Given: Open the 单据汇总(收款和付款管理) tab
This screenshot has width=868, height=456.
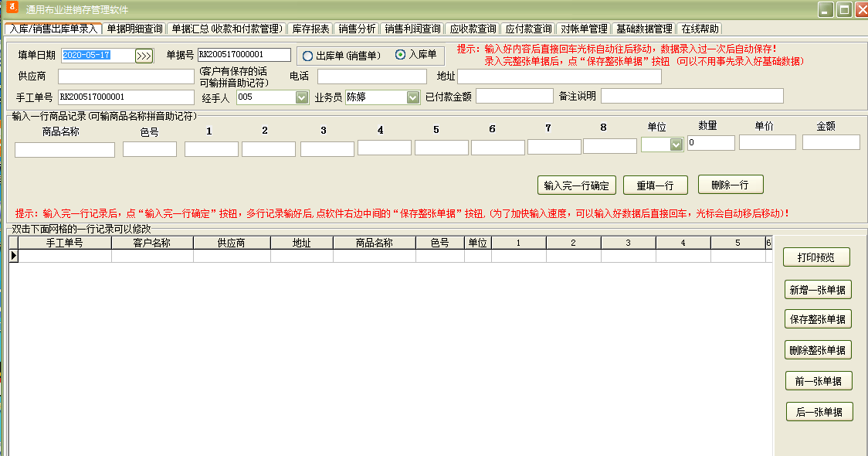Looking at the screenshot, I should [227, 29].
